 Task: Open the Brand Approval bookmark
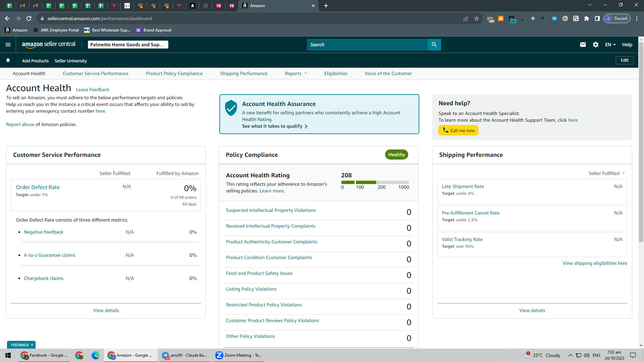pos(154,30)
